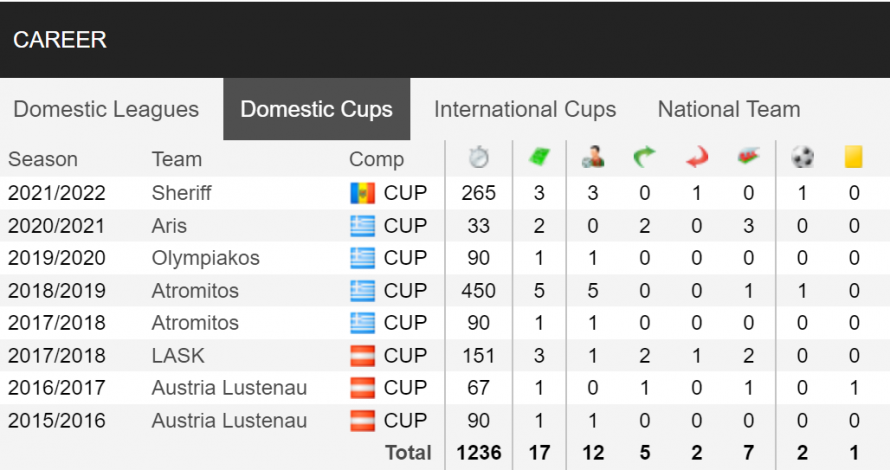890x470 pixels.
Task: Open the Aris team link
Action: point(169,226)
